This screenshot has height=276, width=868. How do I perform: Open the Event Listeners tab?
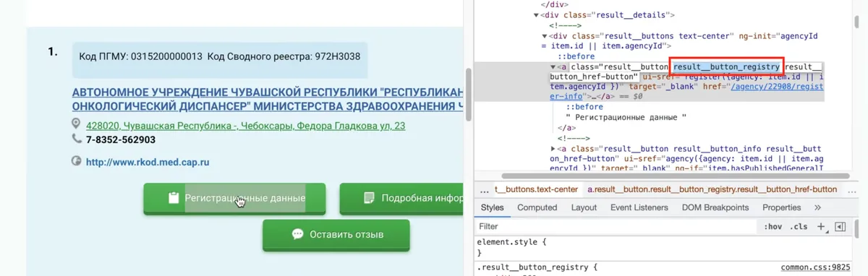[640, 207]
